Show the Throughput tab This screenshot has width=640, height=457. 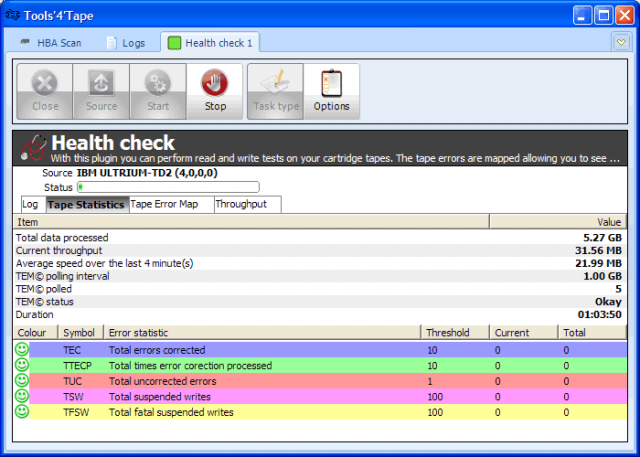click(241, 204)
